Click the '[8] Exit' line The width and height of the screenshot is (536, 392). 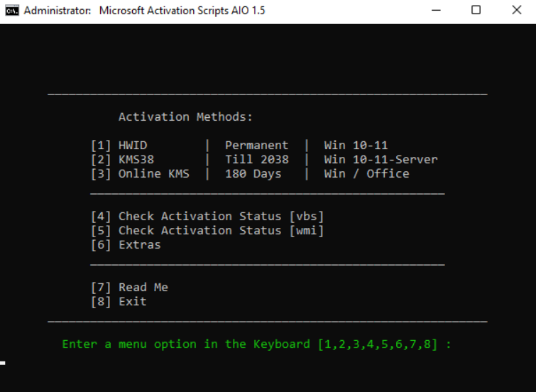[119, 302]
